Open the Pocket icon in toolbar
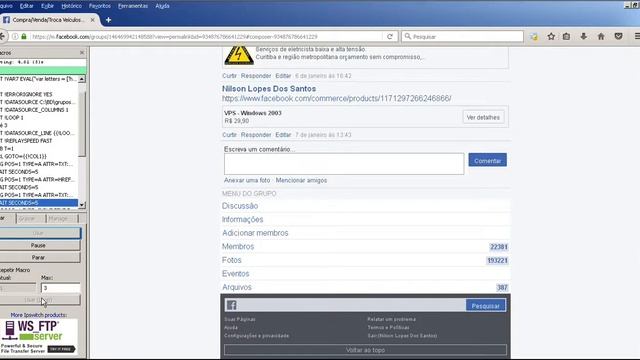 618,37
